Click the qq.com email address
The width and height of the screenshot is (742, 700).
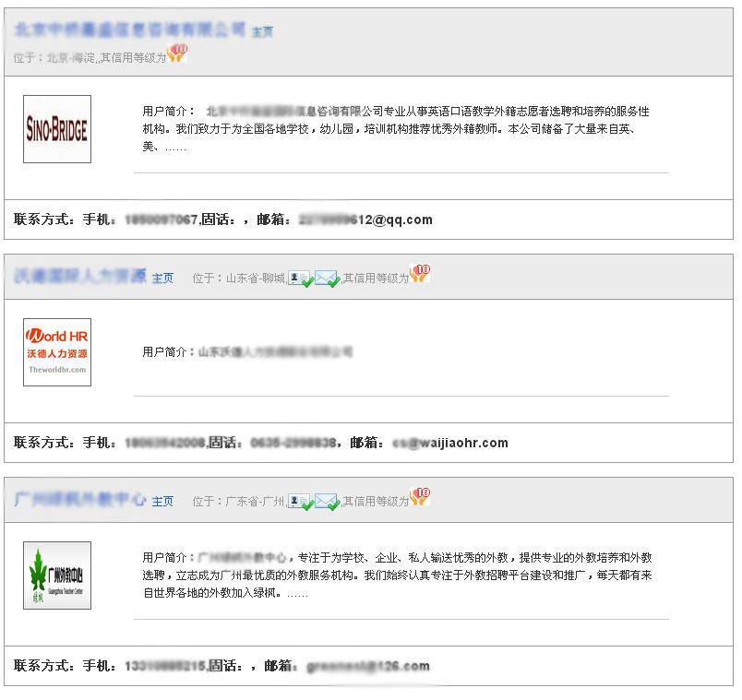(x=366, y=219)
